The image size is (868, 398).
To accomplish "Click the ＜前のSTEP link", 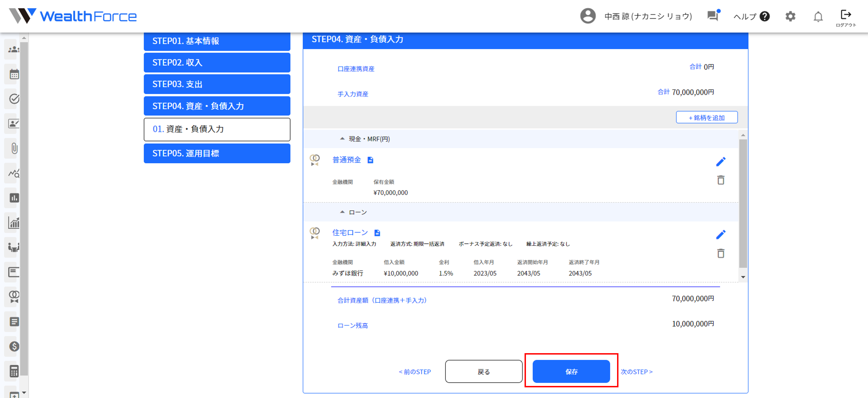I will pyautogui.click(x=414, y=372).
